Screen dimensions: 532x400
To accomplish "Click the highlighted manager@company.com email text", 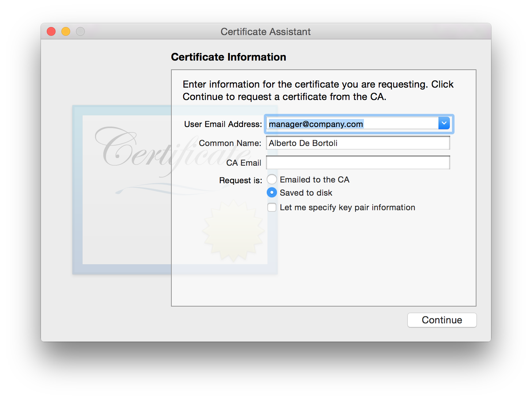I will (315, 124).
